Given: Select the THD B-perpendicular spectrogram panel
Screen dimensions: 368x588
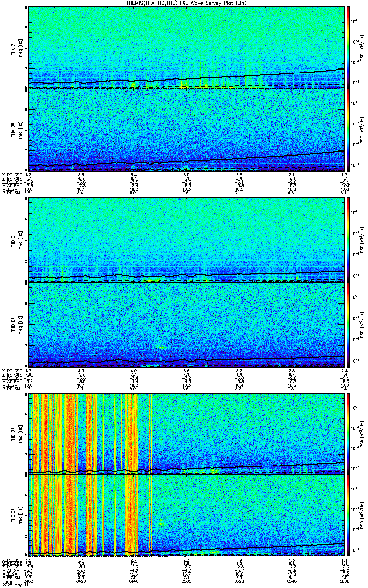Looking at the screenshot, I should point(186,240).
